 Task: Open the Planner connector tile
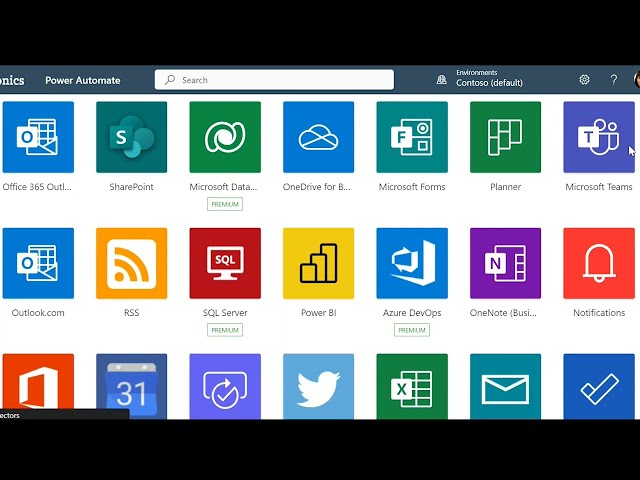pos(505,137)
